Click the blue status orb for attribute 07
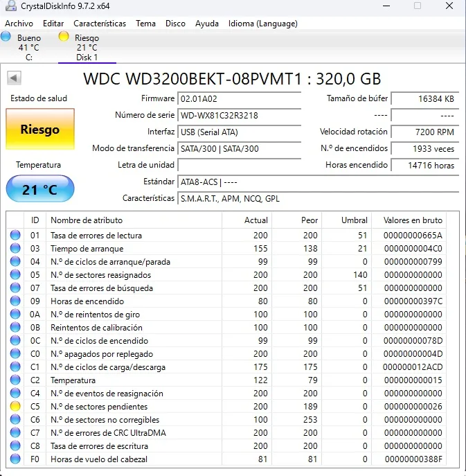 coord(15,288)
